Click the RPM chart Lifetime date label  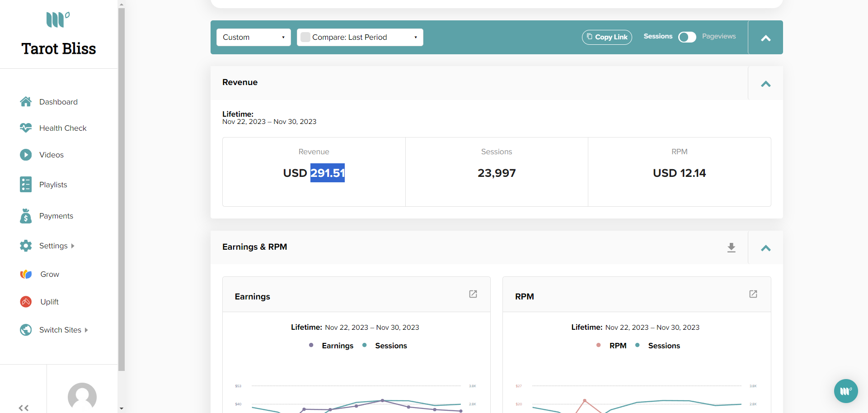click(x=635, y=327)
